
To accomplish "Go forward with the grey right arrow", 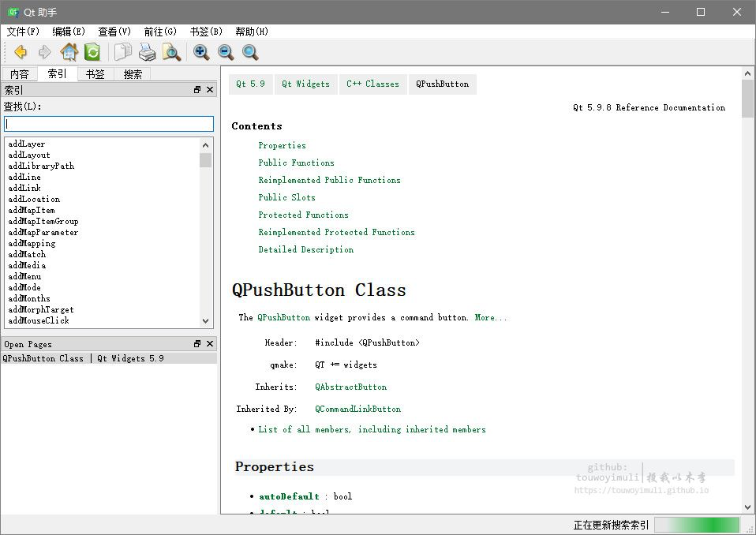I will click(44, 52).
